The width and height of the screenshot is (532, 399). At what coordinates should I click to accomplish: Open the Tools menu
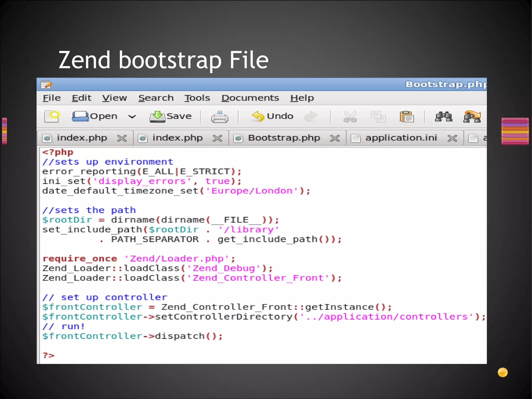197,98
